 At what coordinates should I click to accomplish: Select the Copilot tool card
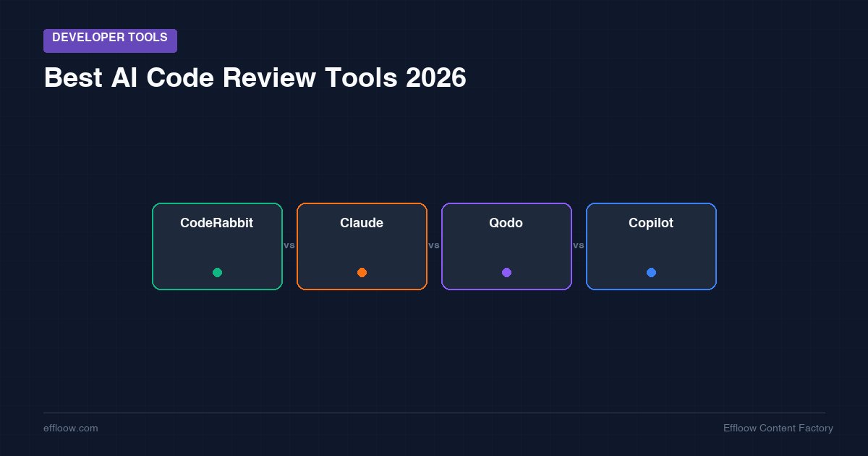[651, 246]
